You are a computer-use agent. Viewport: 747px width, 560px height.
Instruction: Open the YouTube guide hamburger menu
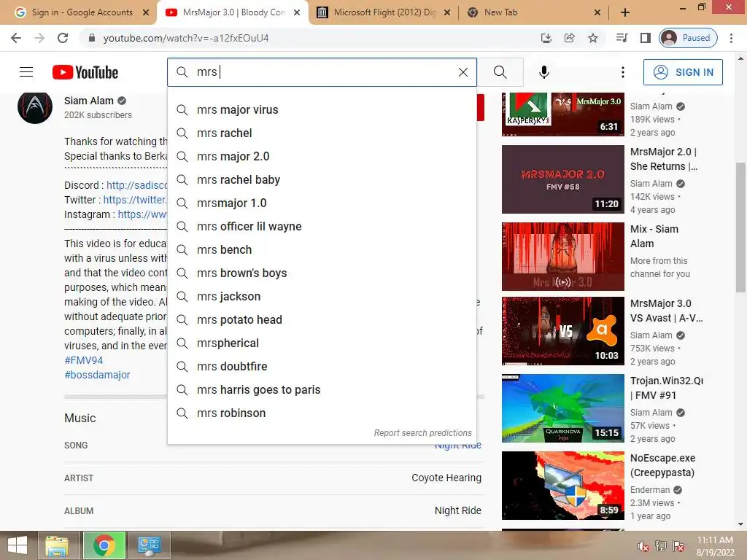[26, 72]
